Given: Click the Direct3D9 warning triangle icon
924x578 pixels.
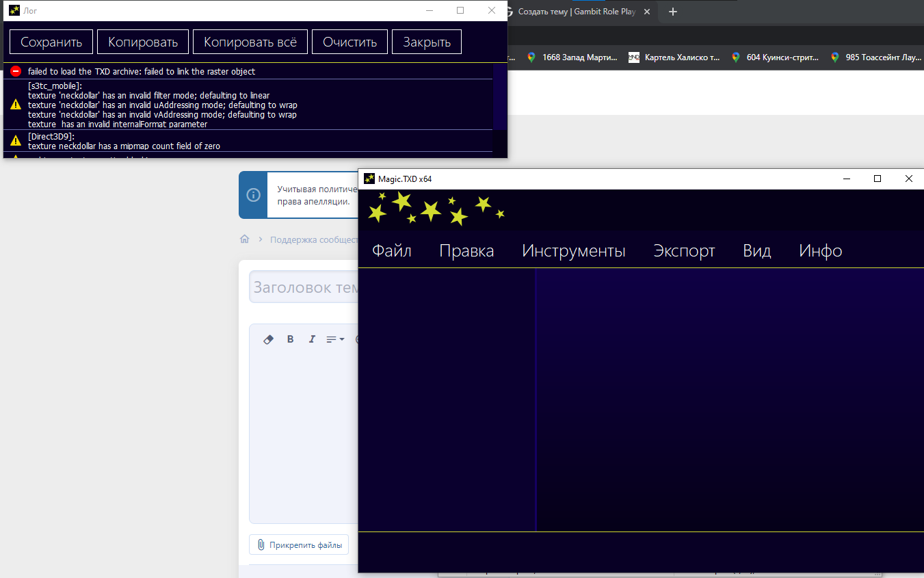Looking at the screenshot, I should [x=16, y=141].
